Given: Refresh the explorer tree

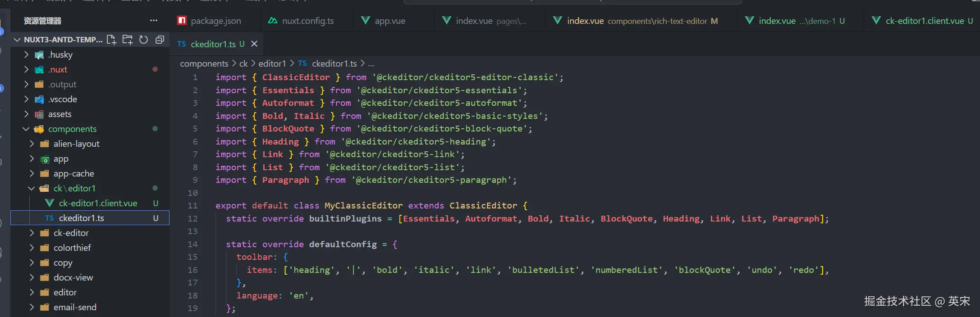Looking at the screenshot, I should (143, 40).
